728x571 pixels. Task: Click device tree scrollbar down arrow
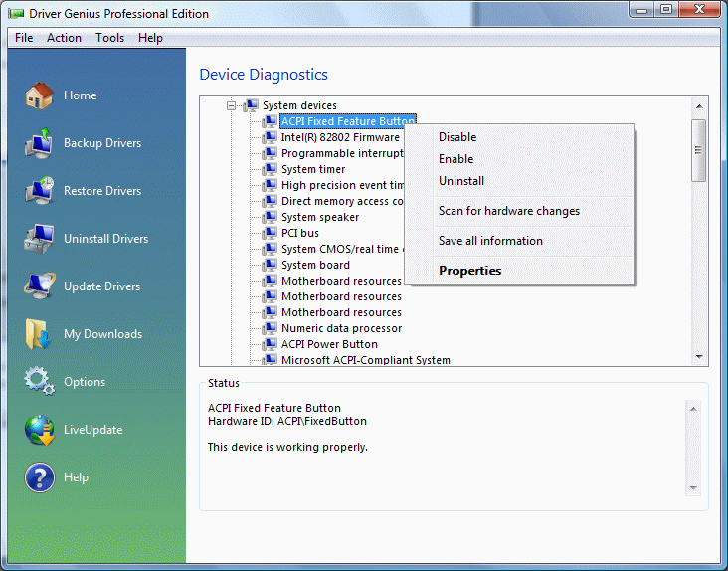point(699,356)
